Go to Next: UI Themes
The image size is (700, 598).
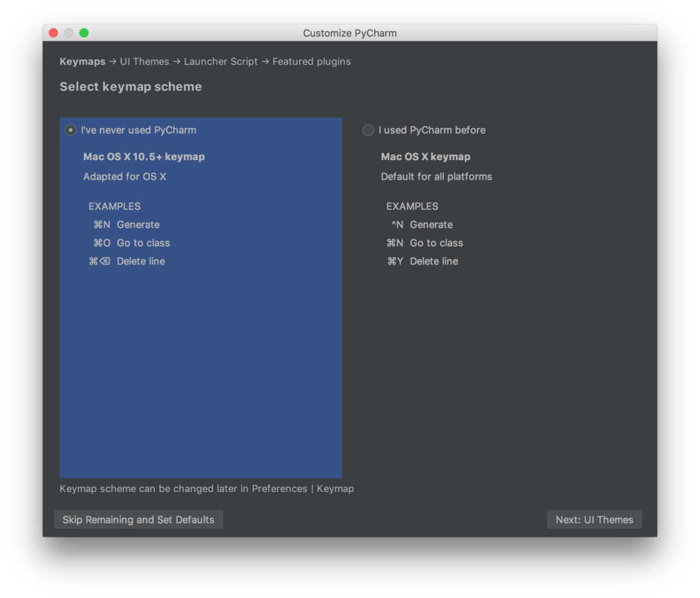tap(594, 519)
